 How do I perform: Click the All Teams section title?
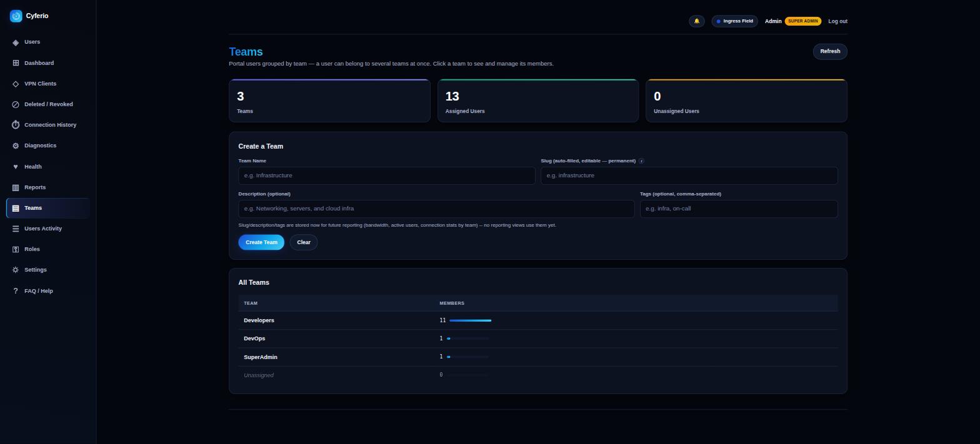pos(254,282)
